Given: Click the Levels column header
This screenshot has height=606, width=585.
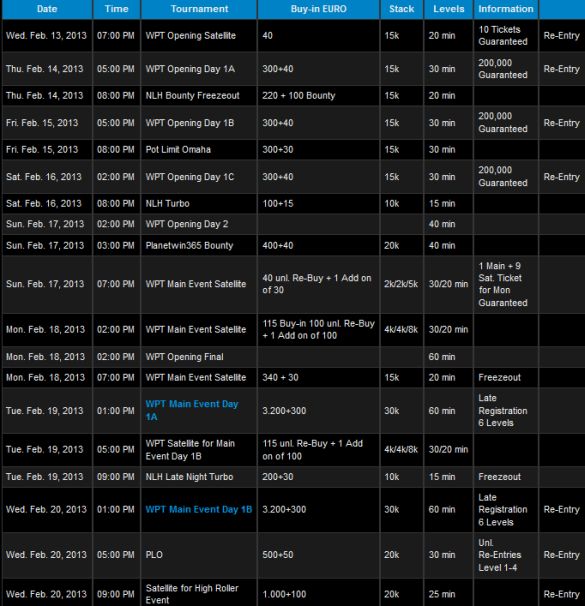Looking at the screenshot, I should tap(449, 9).
